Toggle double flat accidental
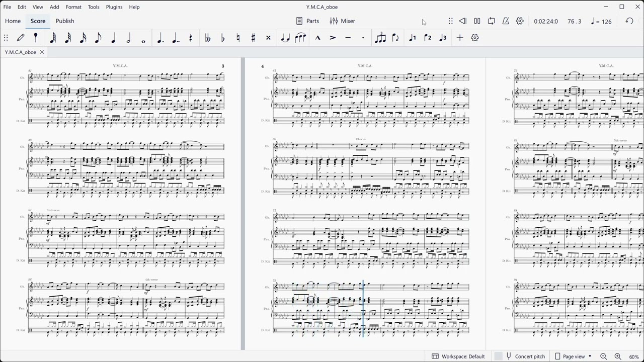 click(x=207, y=38)
